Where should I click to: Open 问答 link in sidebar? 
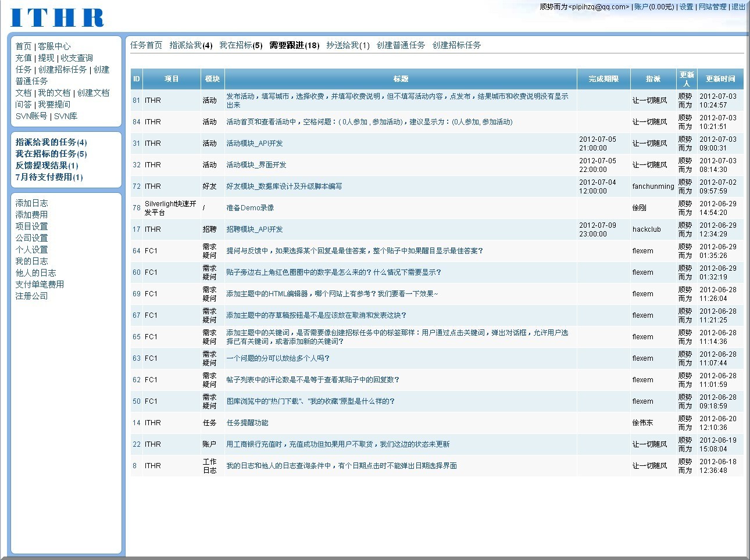pos(23,105)
